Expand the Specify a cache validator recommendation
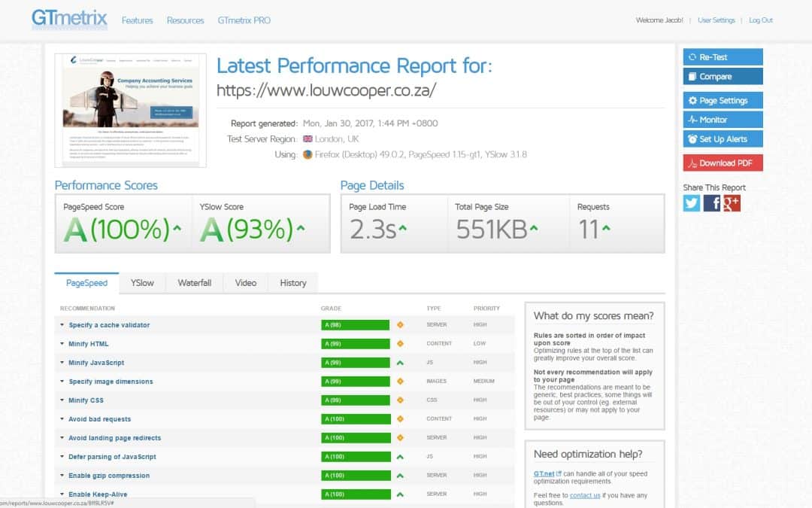812x508 pixels. click(x=109, y=325)
